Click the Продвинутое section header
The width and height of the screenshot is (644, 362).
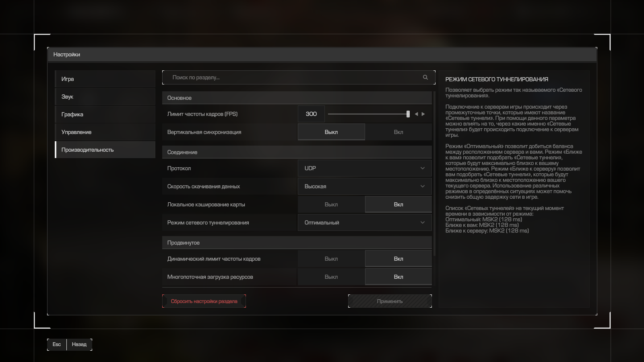(297, 243)
